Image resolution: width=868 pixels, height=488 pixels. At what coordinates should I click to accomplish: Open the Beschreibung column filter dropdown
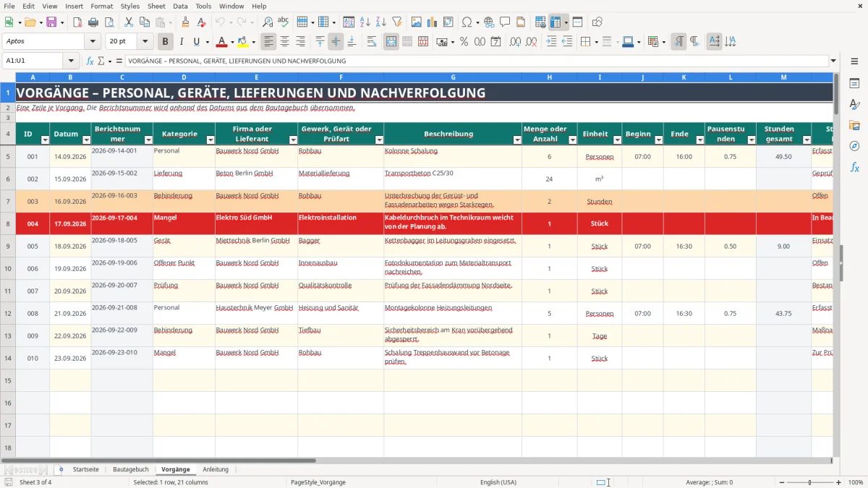coord(516,140)
